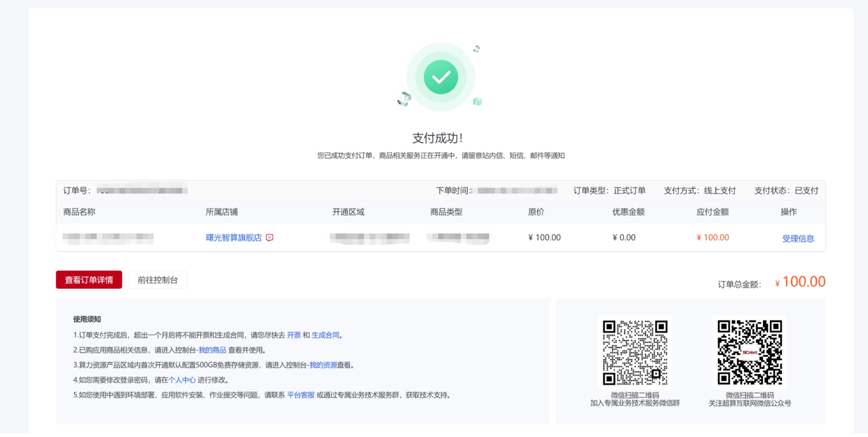
Task: Go to console via 前往控制台 button
Action: click(157, 280)
